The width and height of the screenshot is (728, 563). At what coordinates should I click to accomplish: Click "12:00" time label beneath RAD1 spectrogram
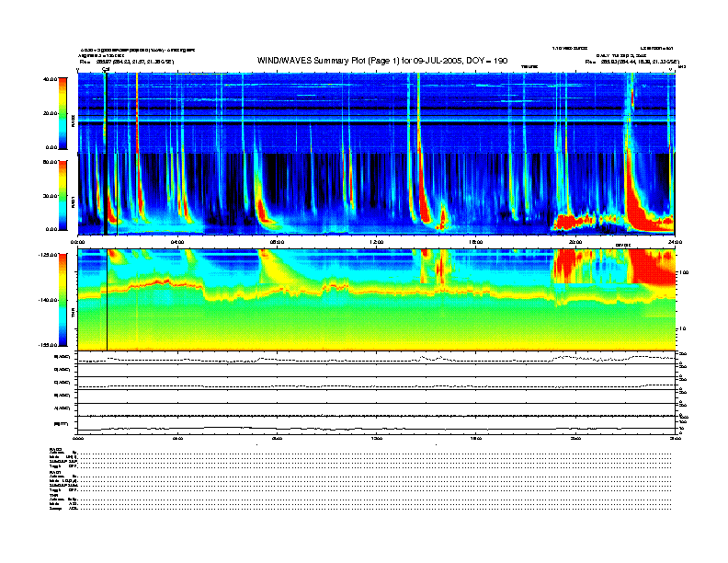coord(376,242)
